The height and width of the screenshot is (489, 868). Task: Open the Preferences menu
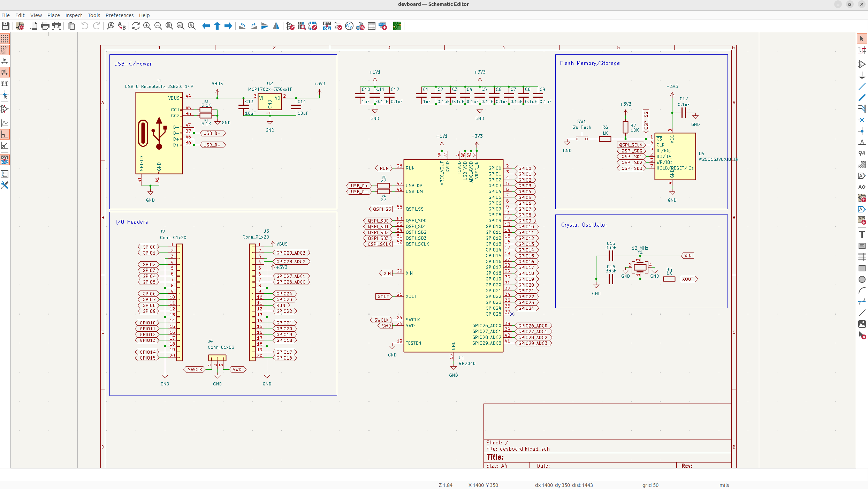tap(119, 15)
